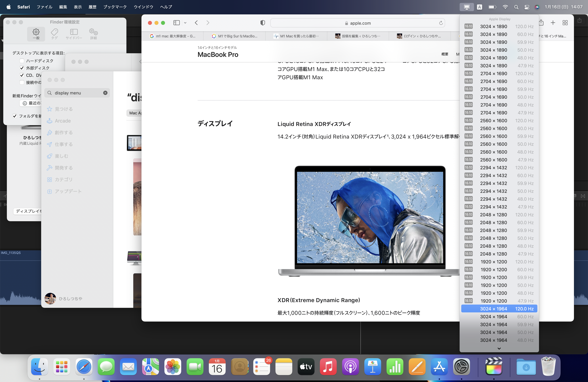Clear the display menu search field
This screenshot has width=588, height=382.
pos(105,93)
